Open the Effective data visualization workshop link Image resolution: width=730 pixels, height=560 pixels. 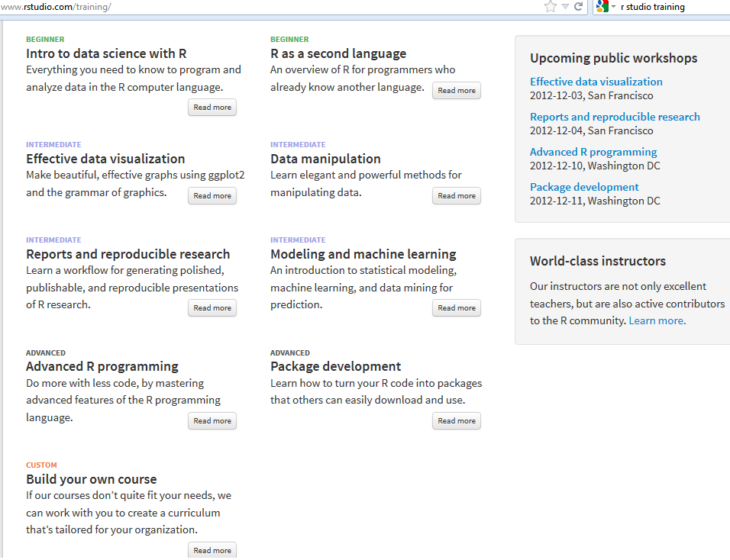(596, 82)
